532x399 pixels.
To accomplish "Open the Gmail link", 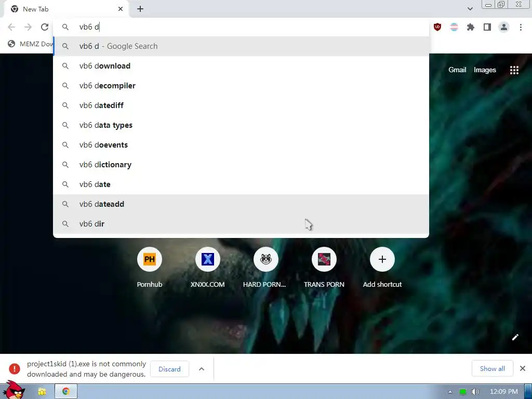I will [457, 70].
